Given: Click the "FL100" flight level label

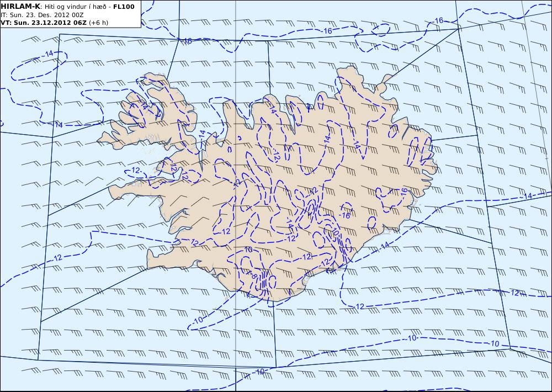Looking at the screenshot, I should (124, 7).
